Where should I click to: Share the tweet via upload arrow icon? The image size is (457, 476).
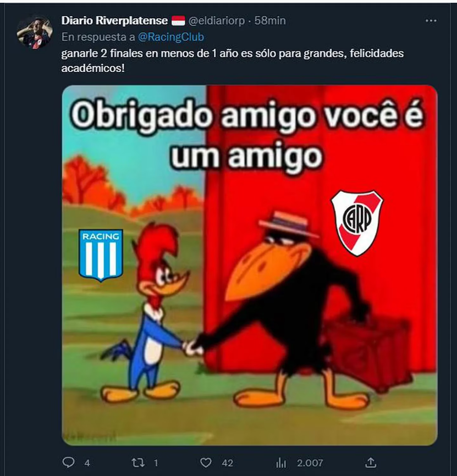(371, 462)
